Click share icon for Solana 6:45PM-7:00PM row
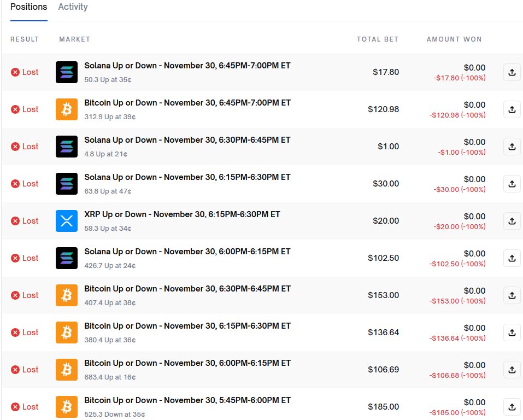The width and height of the screenshot is (523, 420). click(x=512, y=72)
